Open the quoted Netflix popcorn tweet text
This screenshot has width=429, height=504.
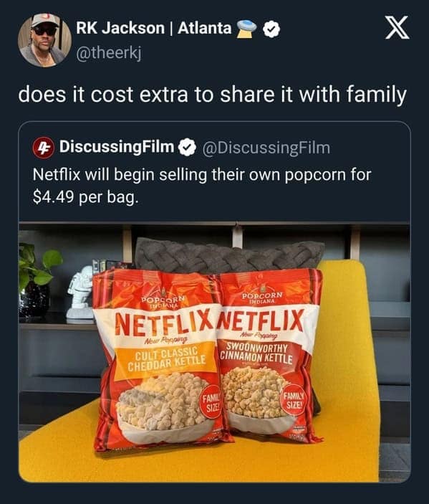[202, 186]
